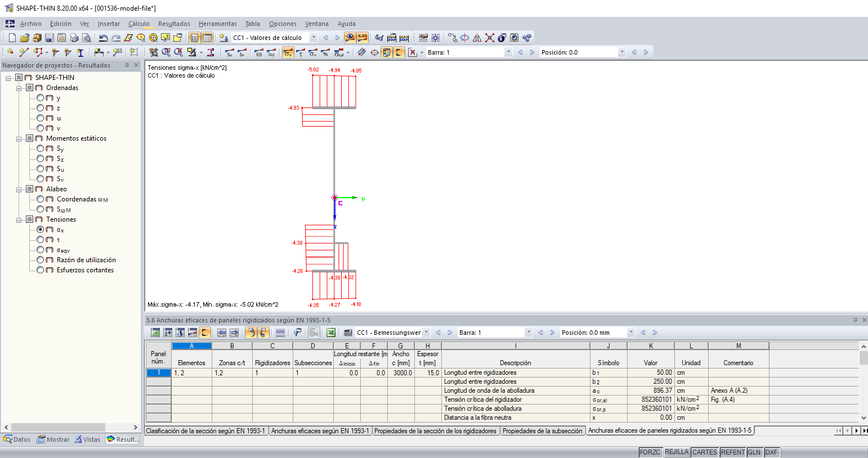Image resolution: width=868 pixels, height=458 pixels.
Task: Open the Vistas navigator tab
Action: [x=88, y=439]
